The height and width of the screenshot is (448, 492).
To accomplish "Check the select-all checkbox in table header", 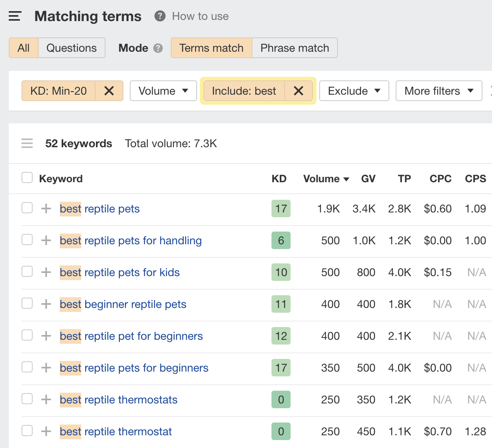I will [27, 177].
